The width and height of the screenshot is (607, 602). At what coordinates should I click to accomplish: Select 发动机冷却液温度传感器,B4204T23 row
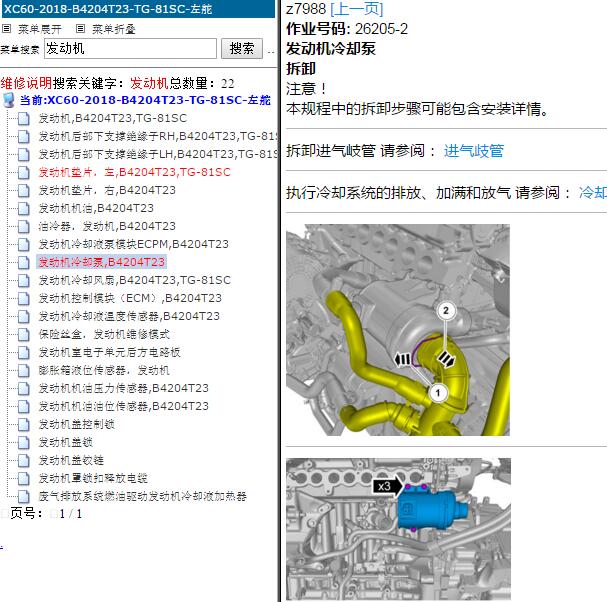[129, 316]
